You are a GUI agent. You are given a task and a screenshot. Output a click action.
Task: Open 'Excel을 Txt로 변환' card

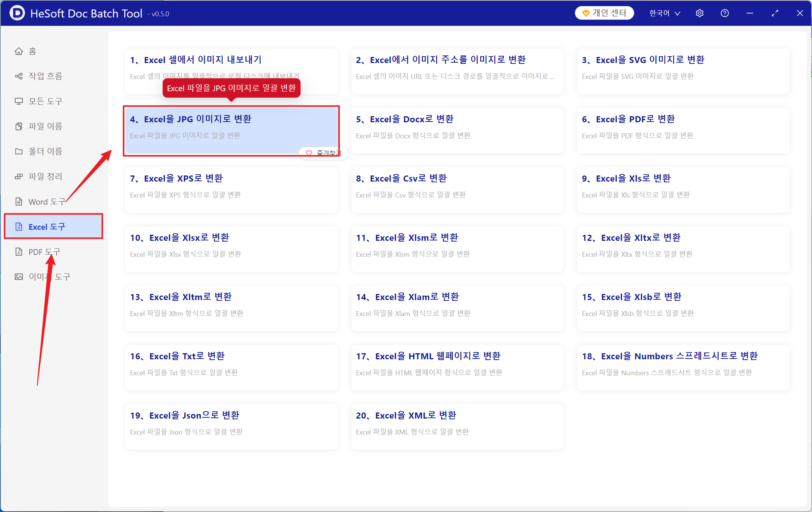[231, 368]
